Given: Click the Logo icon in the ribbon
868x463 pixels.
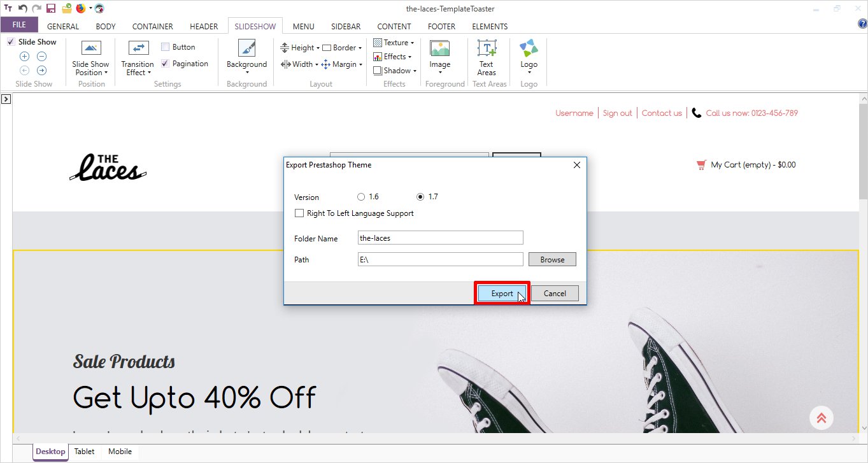Looking at the screenshot, I should 529,48.
